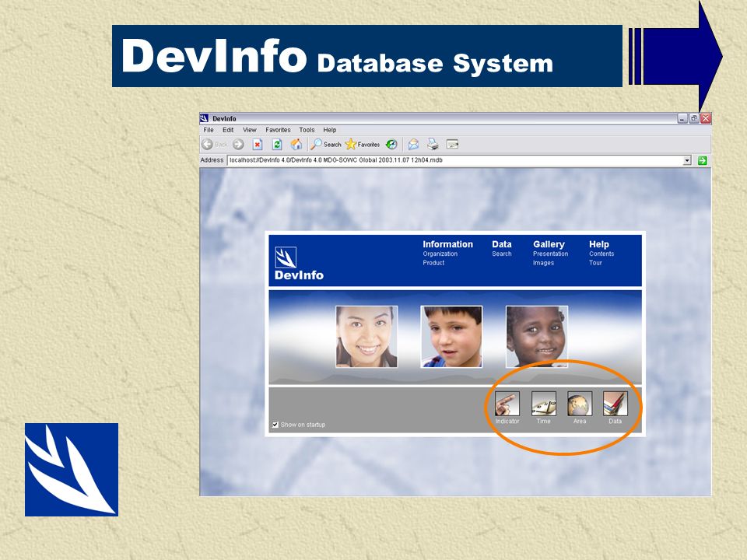The image size is (747, 560).
Task: Open Organization under Information
Action: pyautogui.click(x=440, y=254)
